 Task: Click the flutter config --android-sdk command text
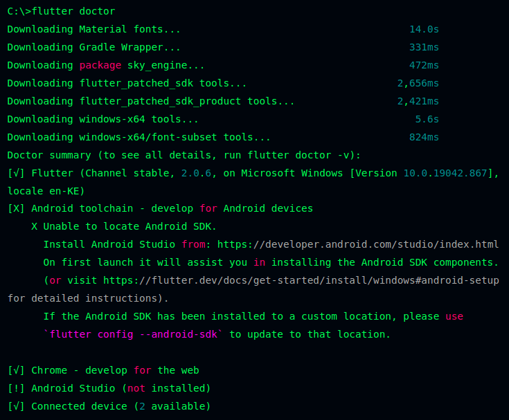tap(133, 334)
